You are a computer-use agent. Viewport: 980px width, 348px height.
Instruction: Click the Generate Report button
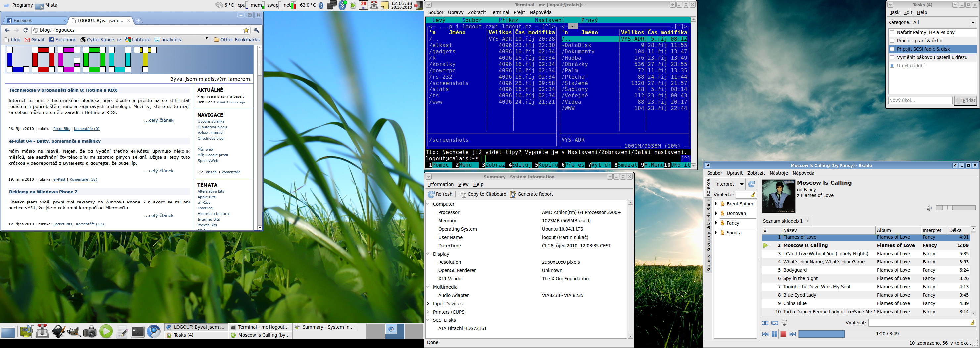click(x=531, y=194)
